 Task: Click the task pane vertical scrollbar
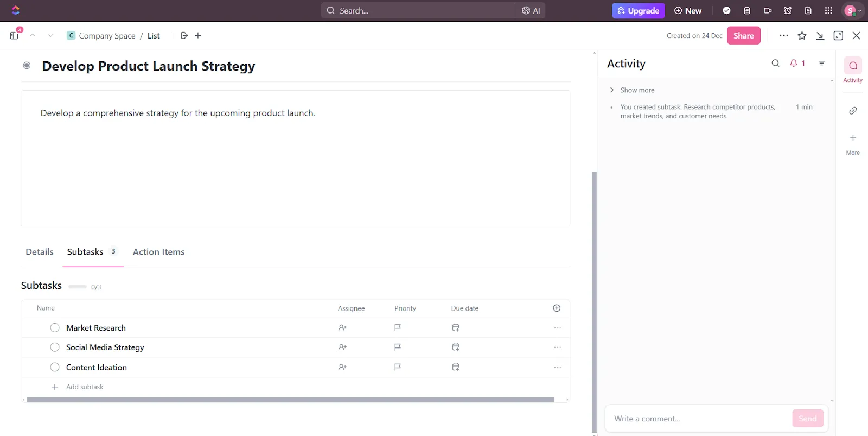tap(595, 302)
